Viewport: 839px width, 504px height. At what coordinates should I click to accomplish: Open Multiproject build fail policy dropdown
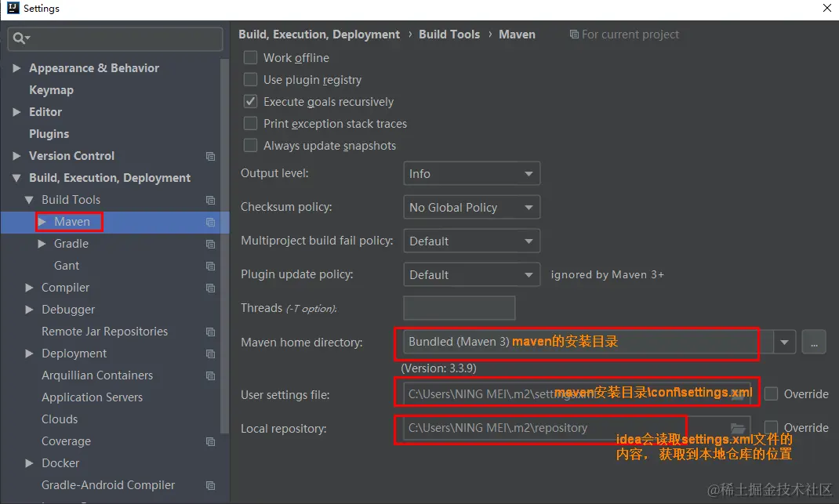pyautogui.click(x=471, y=241)
